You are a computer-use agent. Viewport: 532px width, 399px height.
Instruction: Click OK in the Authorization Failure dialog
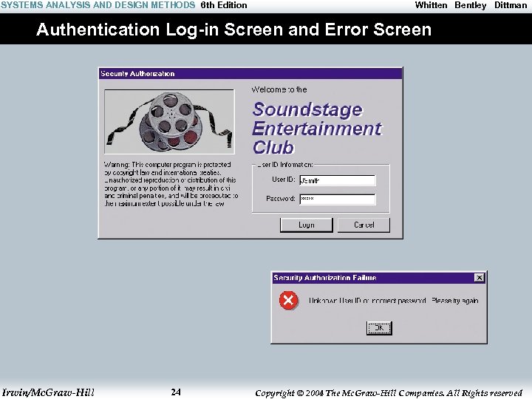[379, 328]
